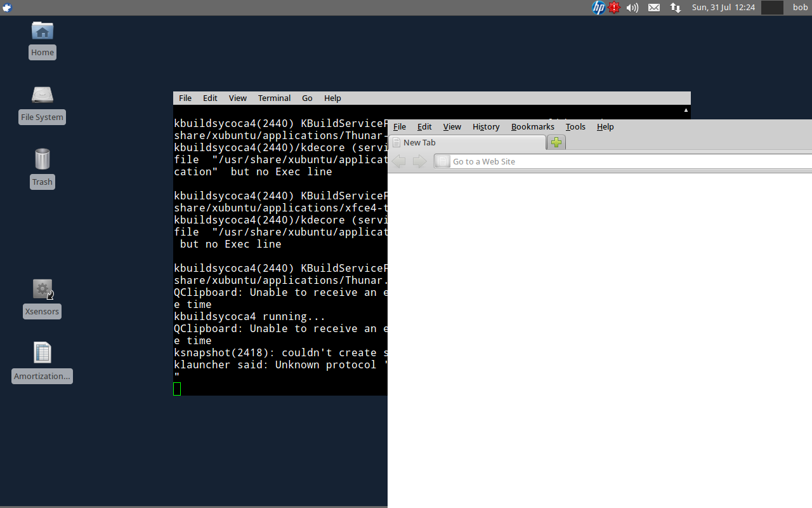This screenshot has height=508, width=812.
Task: Open the browser History menu
Action: point(486,126)
